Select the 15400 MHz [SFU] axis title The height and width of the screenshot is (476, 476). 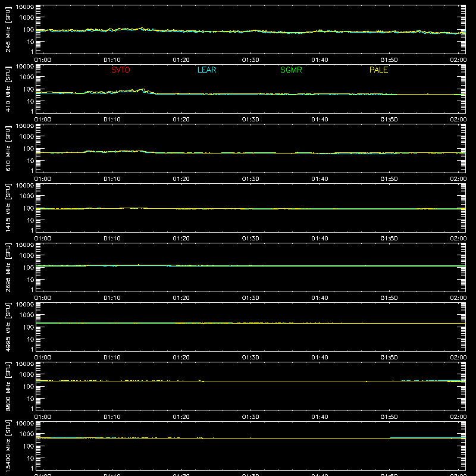pyautogui.click(x=8, y=446)
